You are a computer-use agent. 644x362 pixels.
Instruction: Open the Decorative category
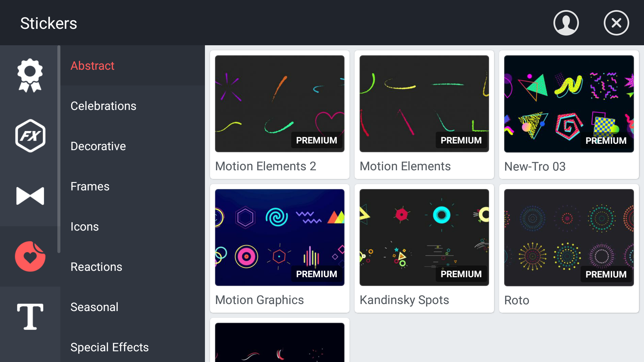click(98, 146)
